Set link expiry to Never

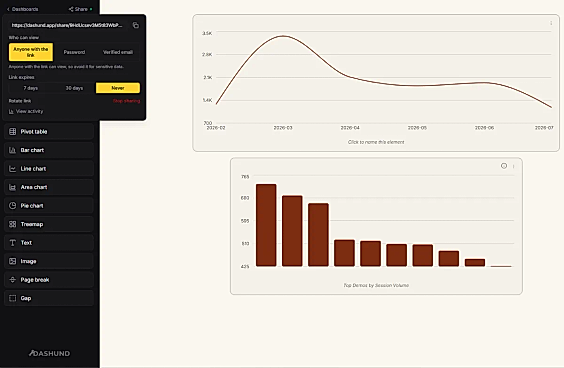[118, 88]
